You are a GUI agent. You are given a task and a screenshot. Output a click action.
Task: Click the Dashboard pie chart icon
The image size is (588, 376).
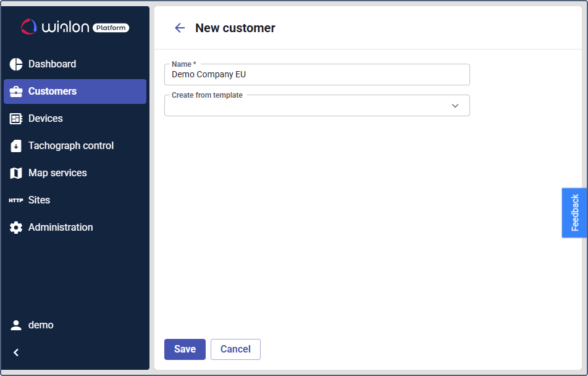[16, 64]
